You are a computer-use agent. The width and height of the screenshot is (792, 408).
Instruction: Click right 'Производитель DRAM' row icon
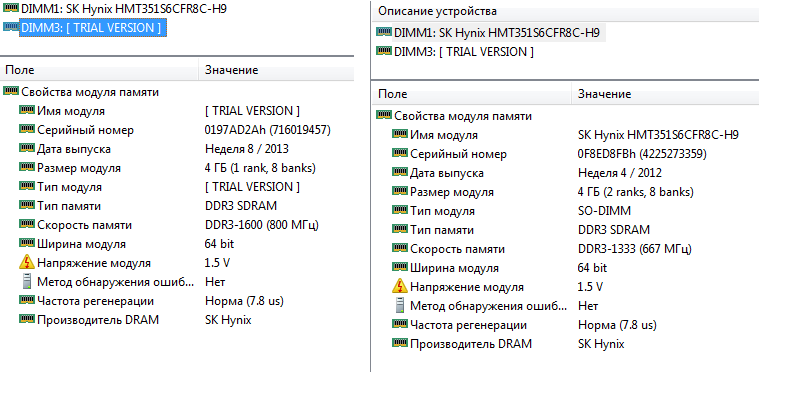pos(400,343)
